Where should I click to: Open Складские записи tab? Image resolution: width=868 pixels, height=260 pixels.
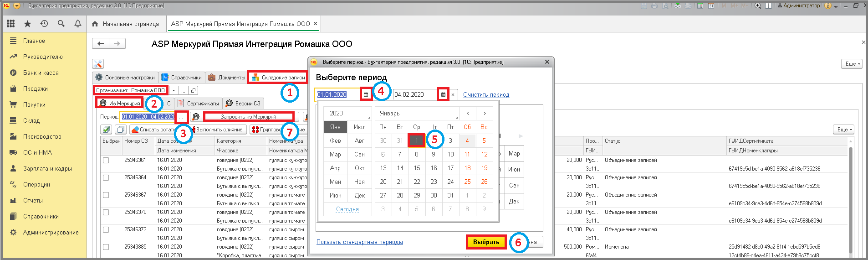click(278, 78)
